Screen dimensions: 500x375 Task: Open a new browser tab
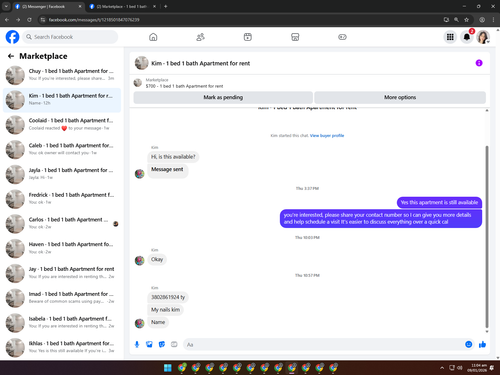pos(165,6)
